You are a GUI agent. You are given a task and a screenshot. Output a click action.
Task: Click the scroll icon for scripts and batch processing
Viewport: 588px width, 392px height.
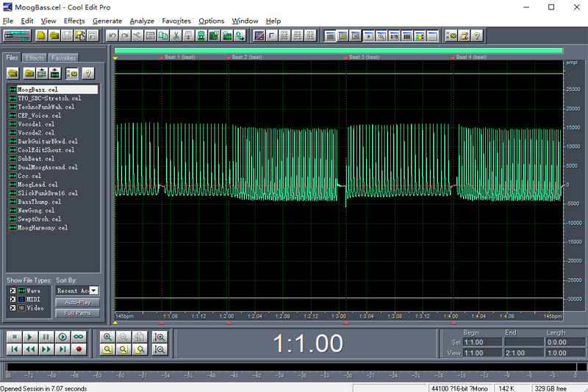click(x=465, y=35)
